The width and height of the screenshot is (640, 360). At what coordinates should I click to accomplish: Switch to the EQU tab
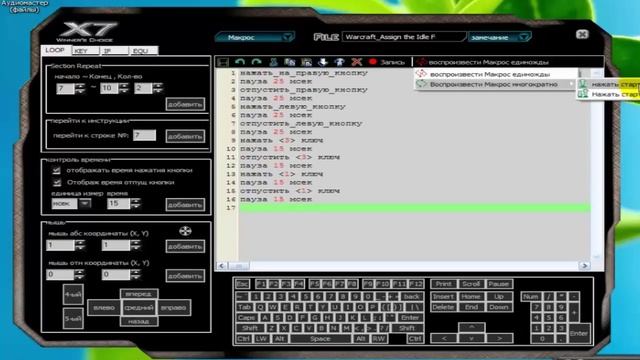pos(143,51)
